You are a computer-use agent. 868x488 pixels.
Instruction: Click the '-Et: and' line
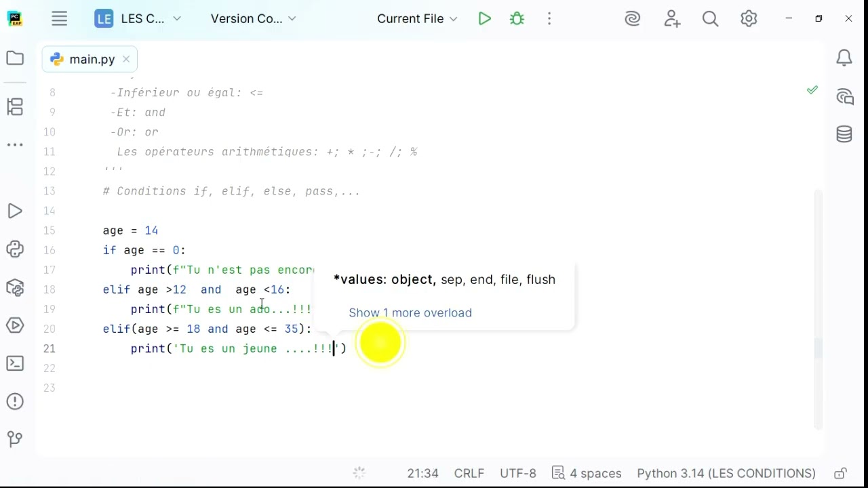138,113
